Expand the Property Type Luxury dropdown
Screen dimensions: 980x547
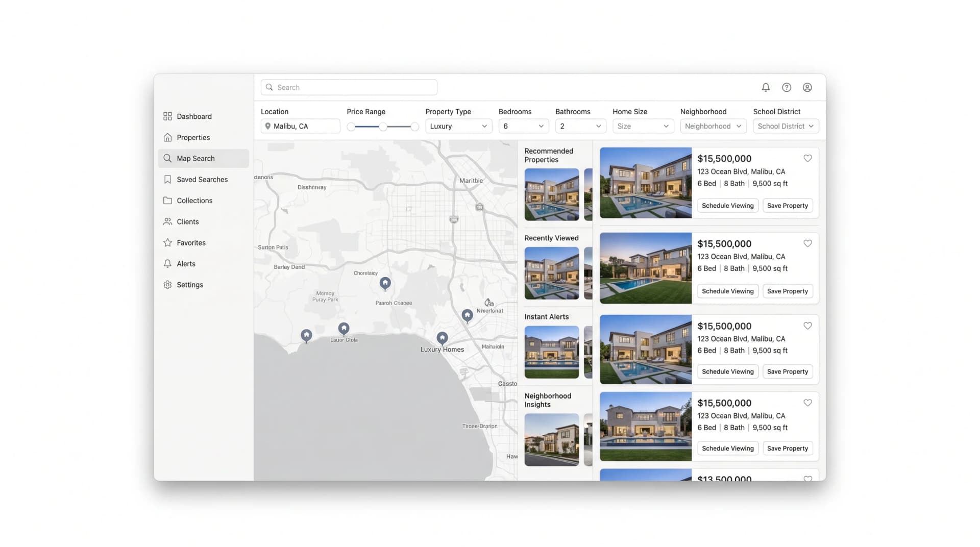[x=458, y=126]
